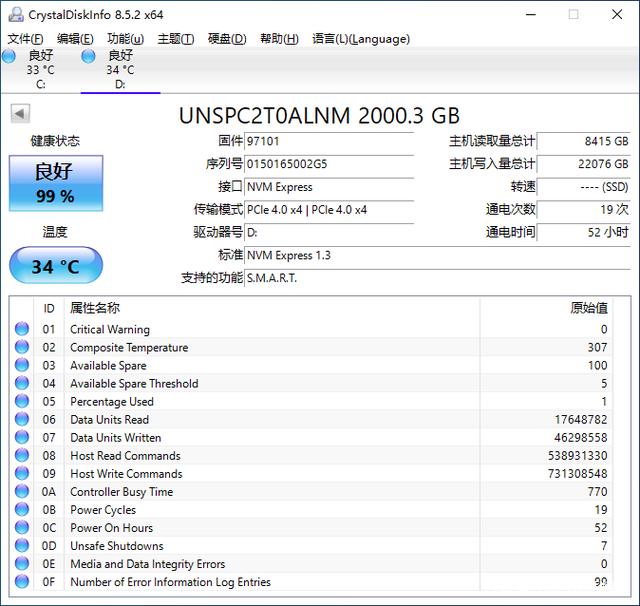Click the 通电时间 label

coord(510,233)
